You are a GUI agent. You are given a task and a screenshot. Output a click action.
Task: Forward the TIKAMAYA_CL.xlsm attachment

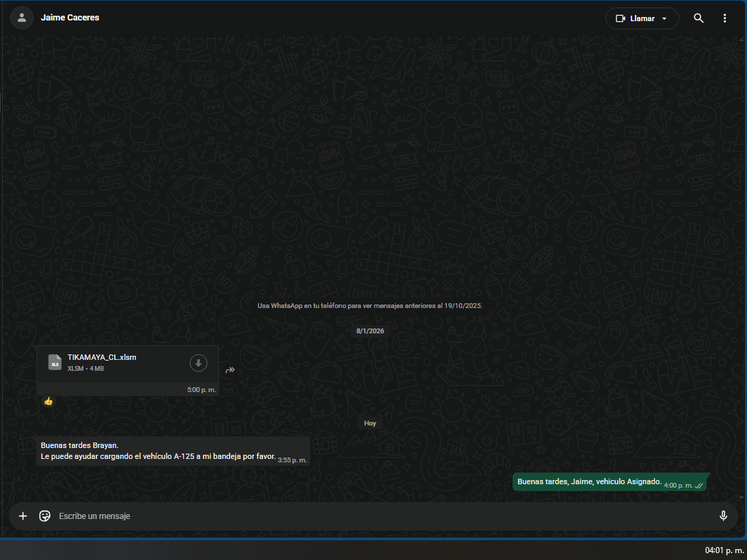230,370
